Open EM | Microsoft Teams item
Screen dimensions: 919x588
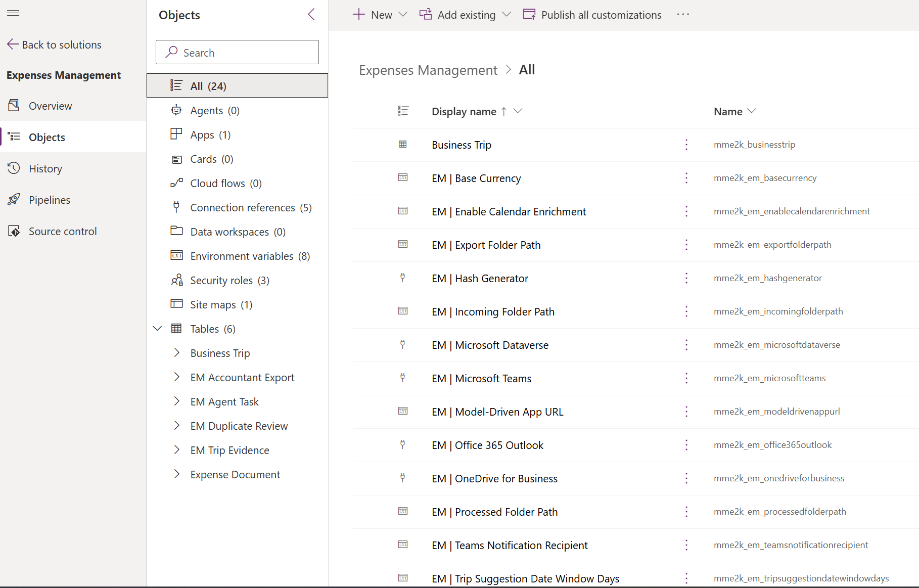(482, 378)
